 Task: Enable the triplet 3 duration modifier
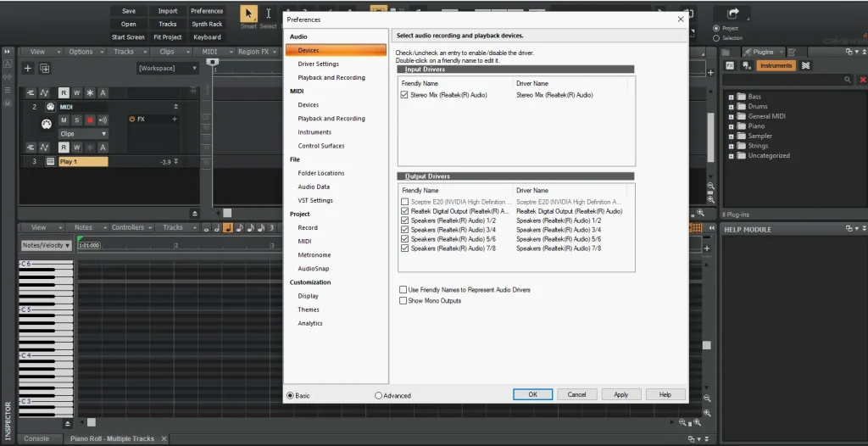pos(271,228)
